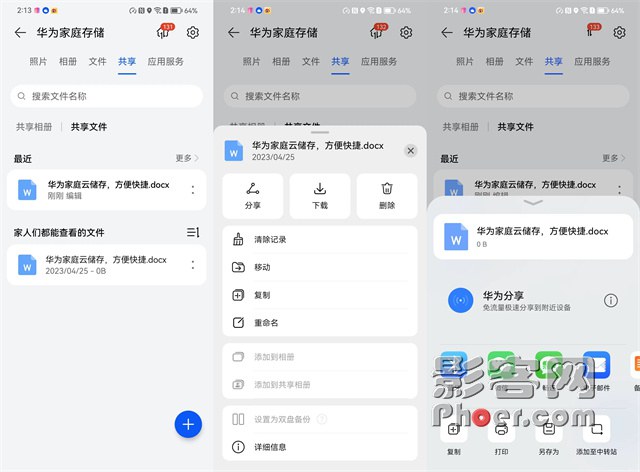640x472 pixels.
Task: Tap the back arrow on the middle phone screen
Action: [x=233, y=33]
